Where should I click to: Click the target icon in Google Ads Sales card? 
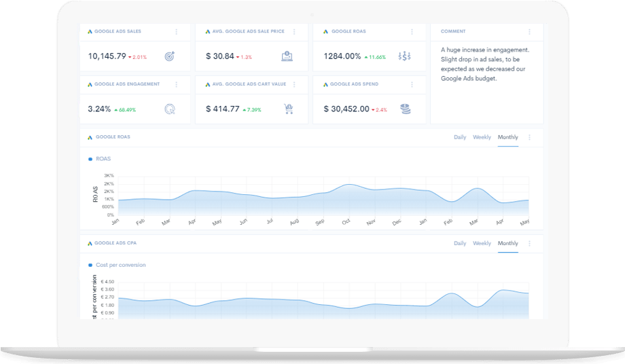170,56
